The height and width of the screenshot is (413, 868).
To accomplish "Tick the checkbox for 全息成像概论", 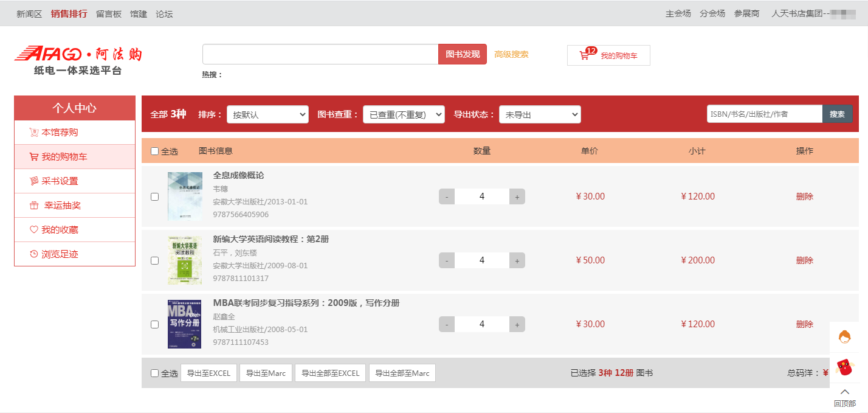I will coord(154,196).
